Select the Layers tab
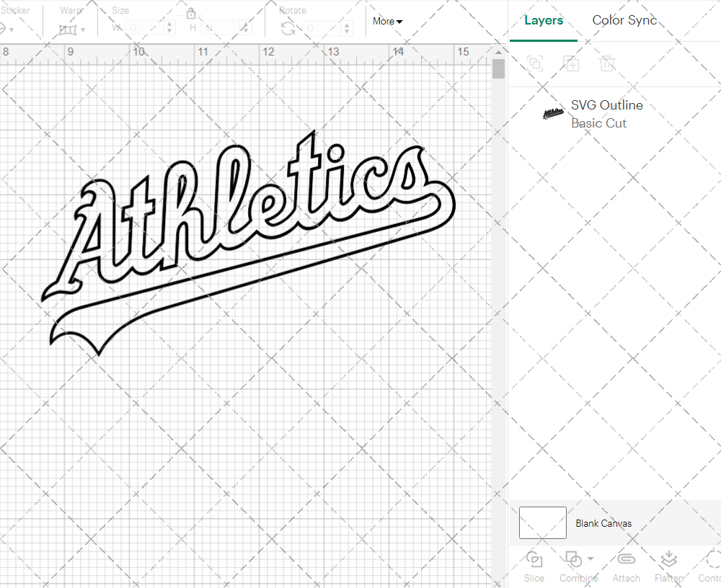The width and height of the screenshot is (721, 588). point(544,20)
